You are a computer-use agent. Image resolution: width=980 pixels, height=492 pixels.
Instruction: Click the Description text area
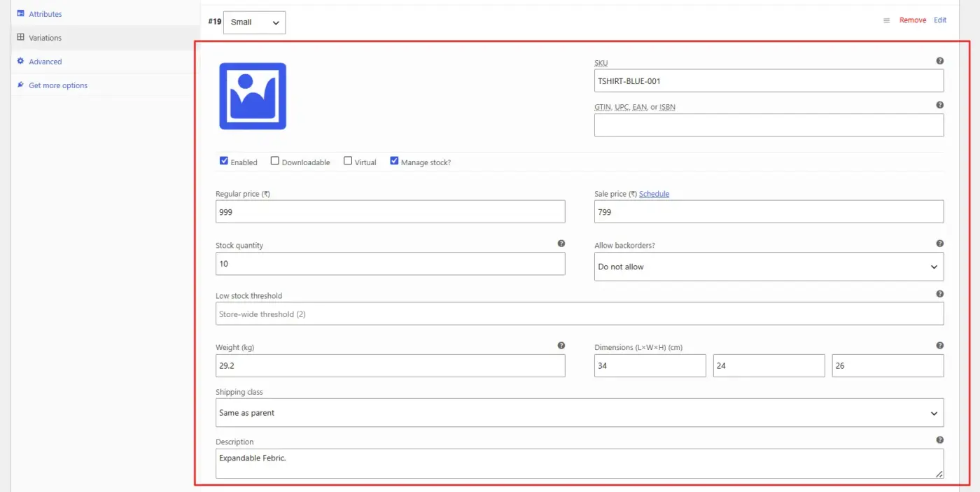tap(580, 463)
